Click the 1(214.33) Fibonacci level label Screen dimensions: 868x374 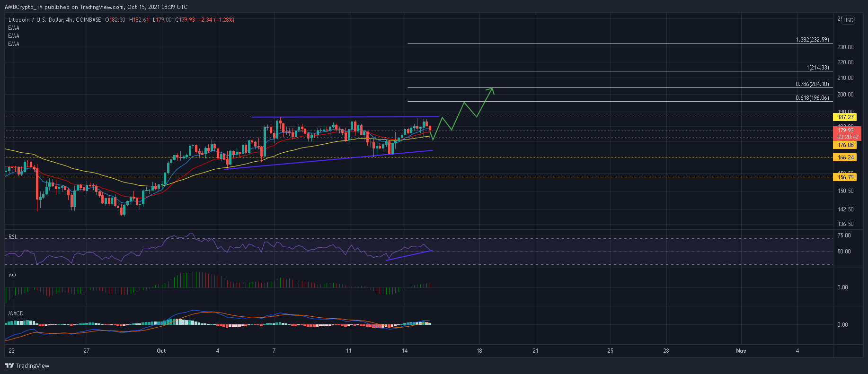pyautogui.click(x=818, y=68)
